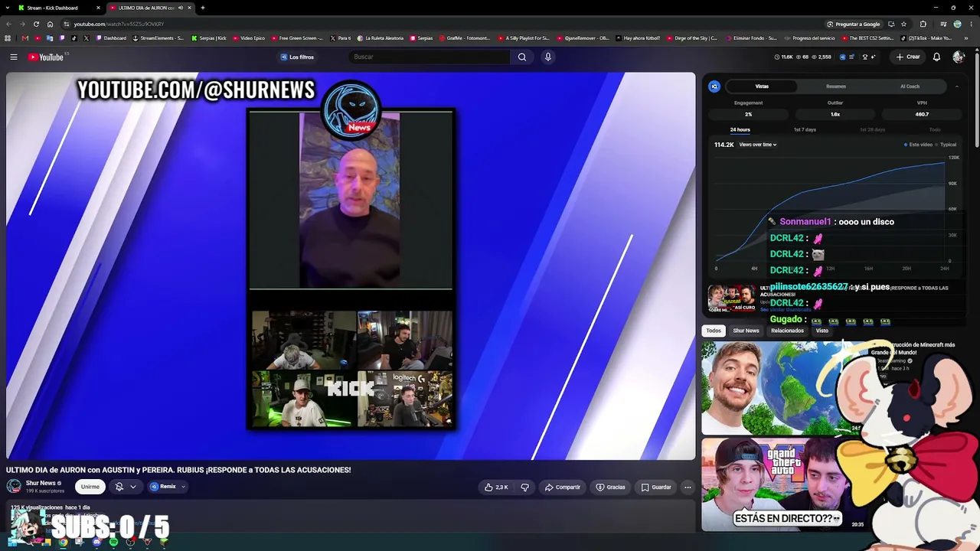
Task: Go back in browser history
Action: point(8,24)
